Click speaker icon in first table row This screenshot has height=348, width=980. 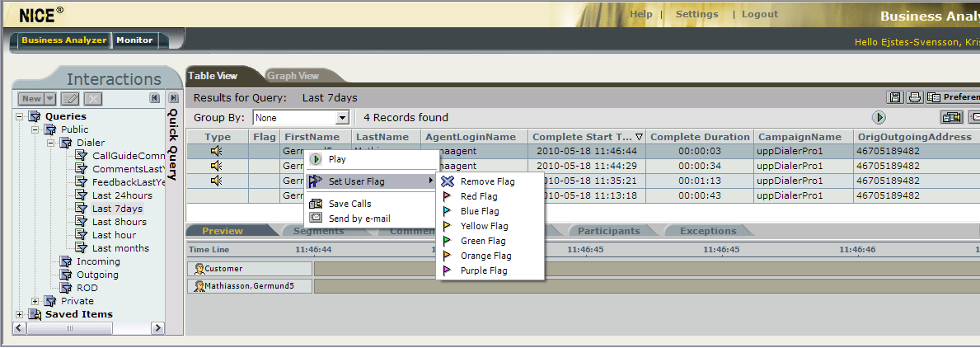click(218, 151)
